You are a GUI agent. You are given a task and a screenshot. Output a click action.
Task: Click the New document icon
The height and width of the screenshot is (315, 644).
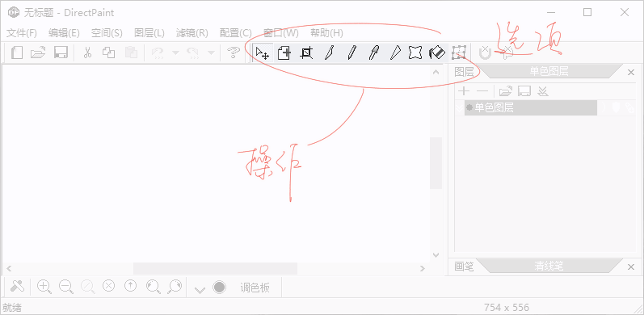[17, 53]
